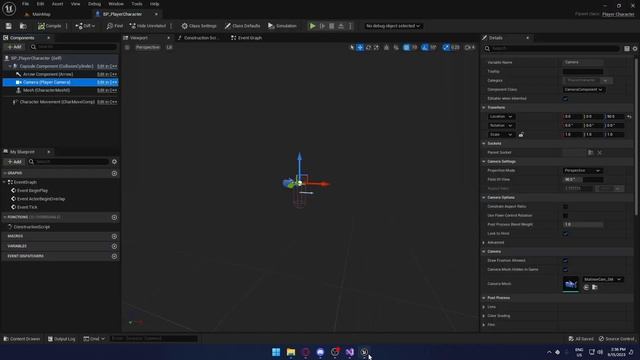Open Diff dropdown in toolbar
The image size is (640, 360).
coord(85,26)
